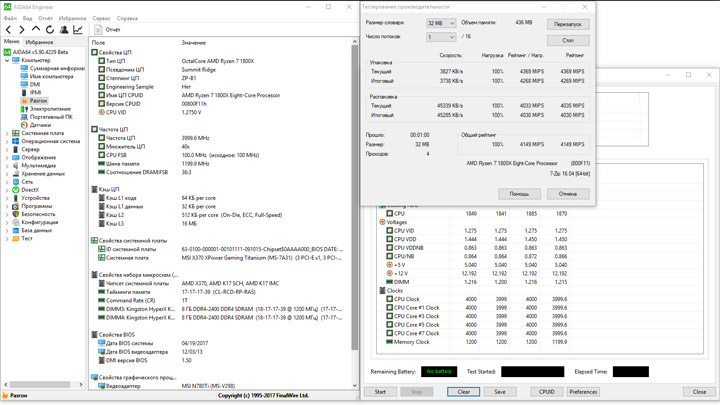Open the Размер словаря 32 MB dropdown

pyautogui.click(x=441, y=23)
